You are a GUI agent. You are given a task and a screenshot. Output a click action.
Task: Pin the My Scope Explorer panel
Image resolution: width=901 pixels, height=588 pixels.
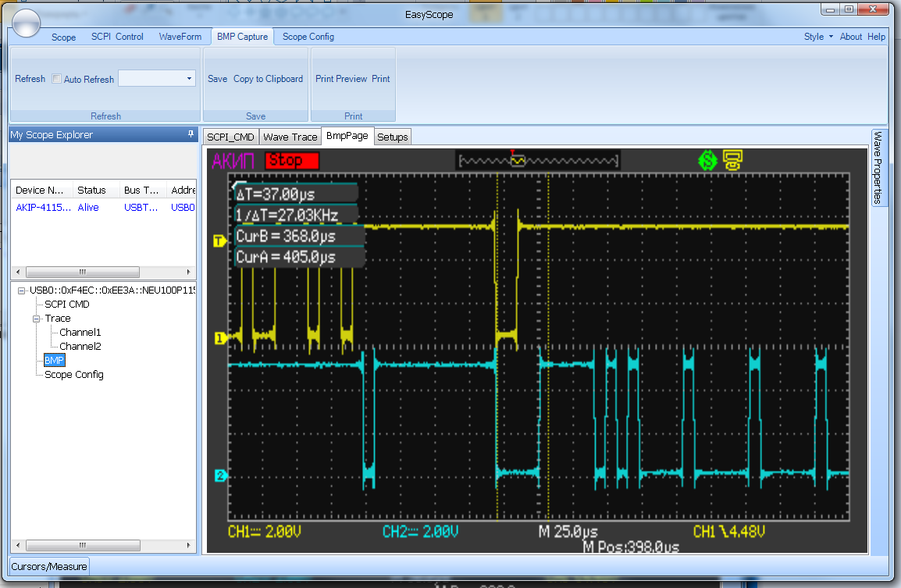tap(191, 134)
